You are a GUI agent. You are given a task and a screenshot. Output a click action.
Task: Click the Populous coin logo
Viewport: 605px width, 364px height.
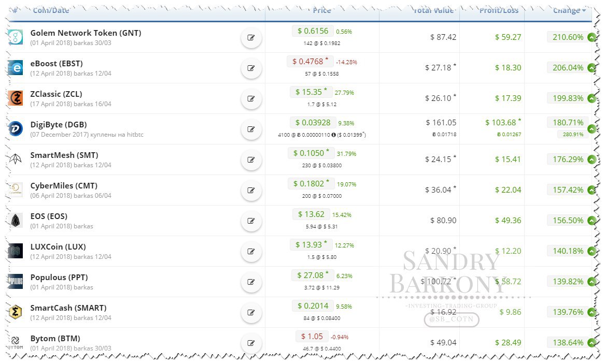[16, 281]
